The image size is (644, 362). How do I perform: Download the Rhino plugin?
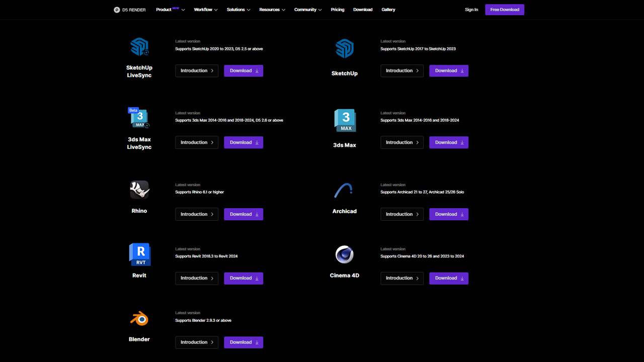point(244,214)
